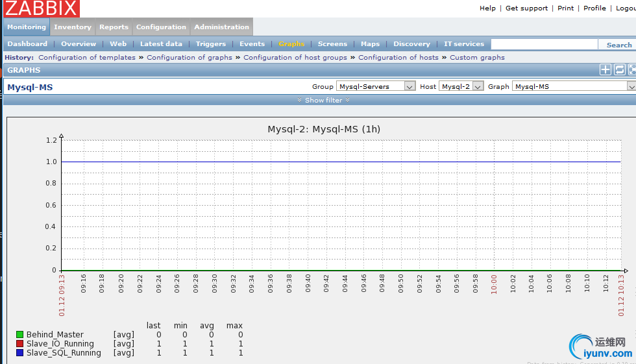Viewport: 636px width, 364px height.
Task: Select the highlighted Graphs submenu
Action: [291, 43]
